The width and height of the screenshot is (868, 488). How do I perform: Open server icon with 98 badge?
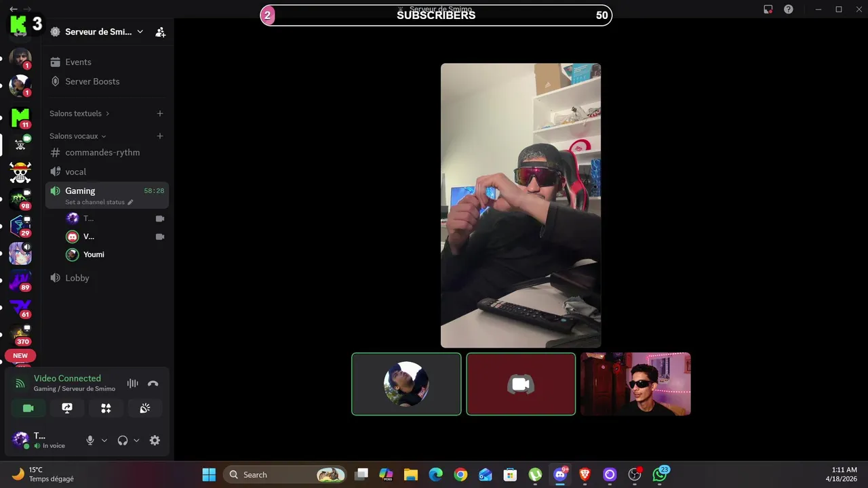(x=20, y=199)
